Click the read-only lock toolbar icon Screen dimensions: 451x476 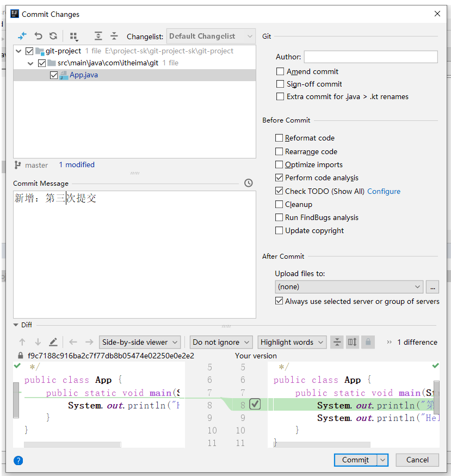pos(368,342)
